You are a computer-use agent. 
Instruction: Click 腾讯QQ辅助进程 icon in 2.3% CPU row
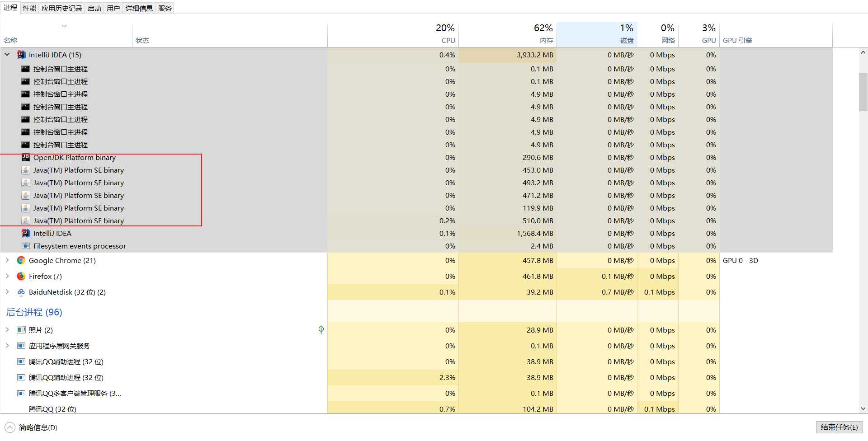pos(21,377)
